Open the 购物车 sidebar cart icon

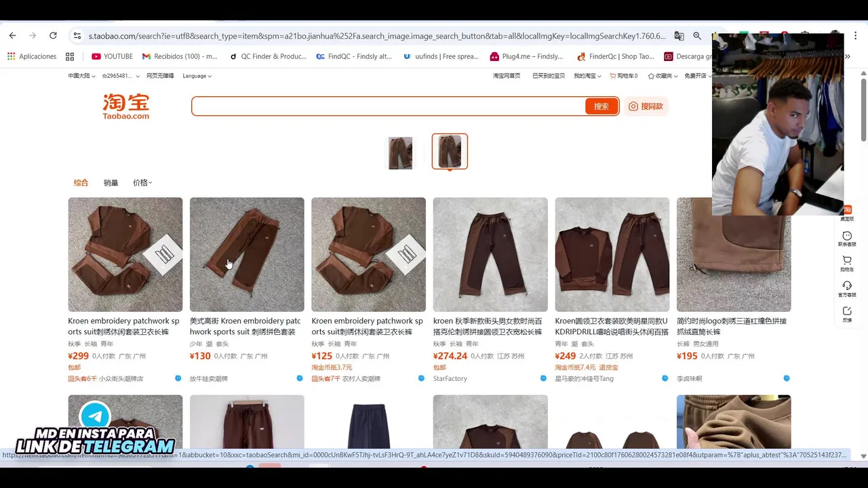click(847, 264)
